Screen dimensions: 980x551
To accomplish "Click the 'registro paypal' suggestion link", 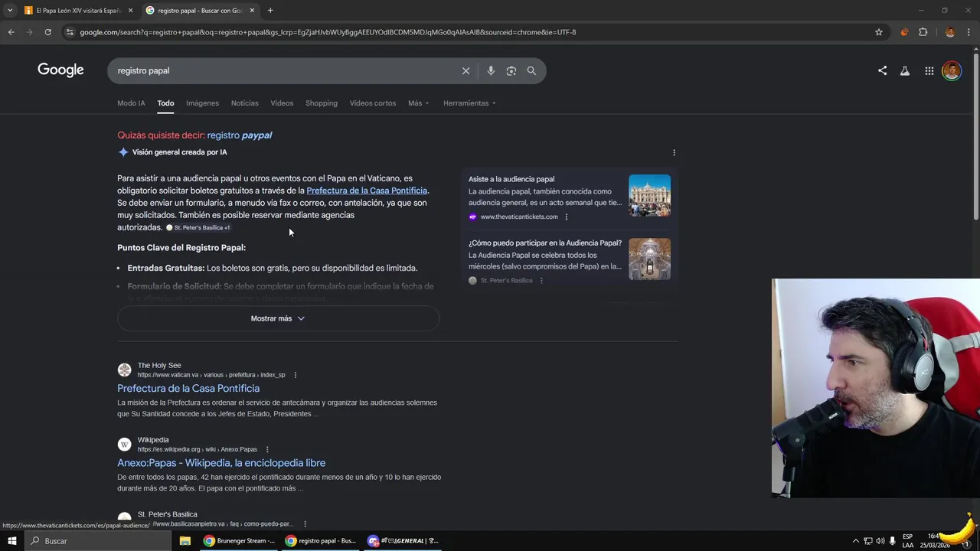I will 240,135.
